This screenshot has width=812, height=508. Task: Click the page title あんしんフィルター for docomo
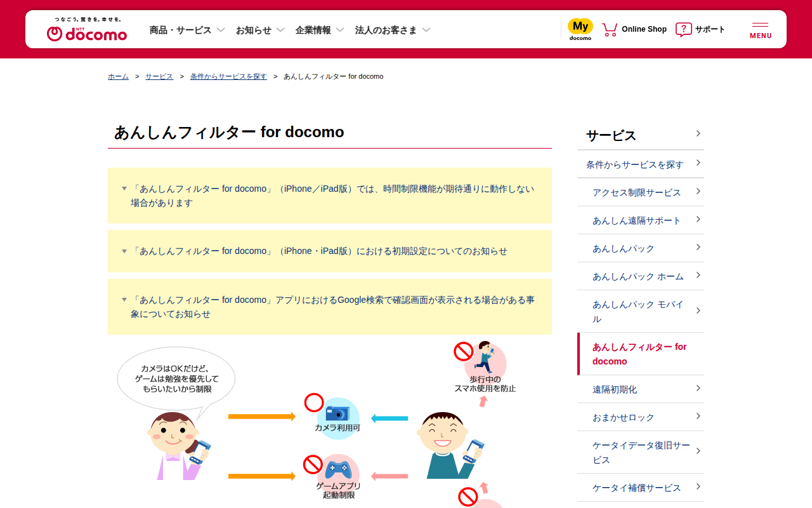point(229,132)
